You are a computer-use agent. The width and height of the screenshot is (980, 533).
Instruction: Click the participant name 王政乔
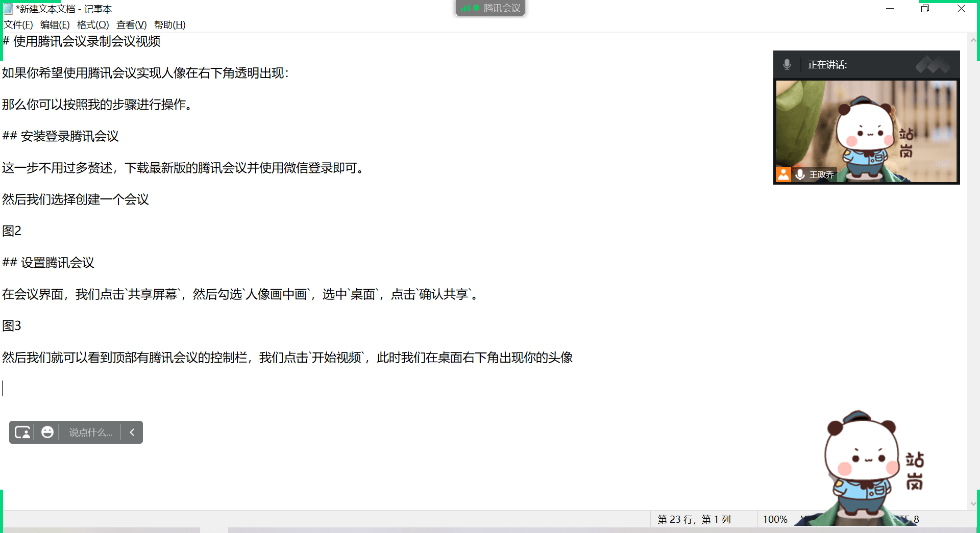[821, 174]
